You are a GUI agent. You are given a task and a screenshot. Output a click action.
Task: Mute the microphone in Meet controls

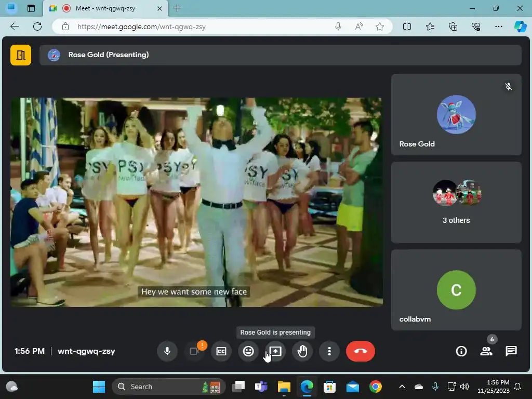(x=167, y=351)
